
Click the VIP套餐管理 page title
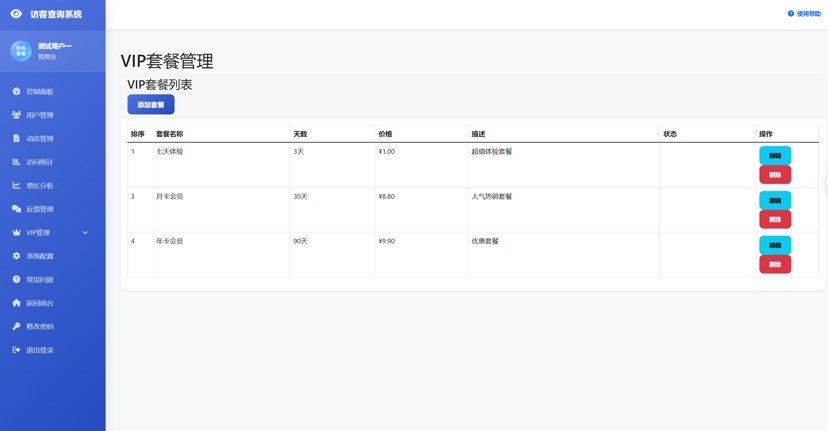(x=167, y=61)
